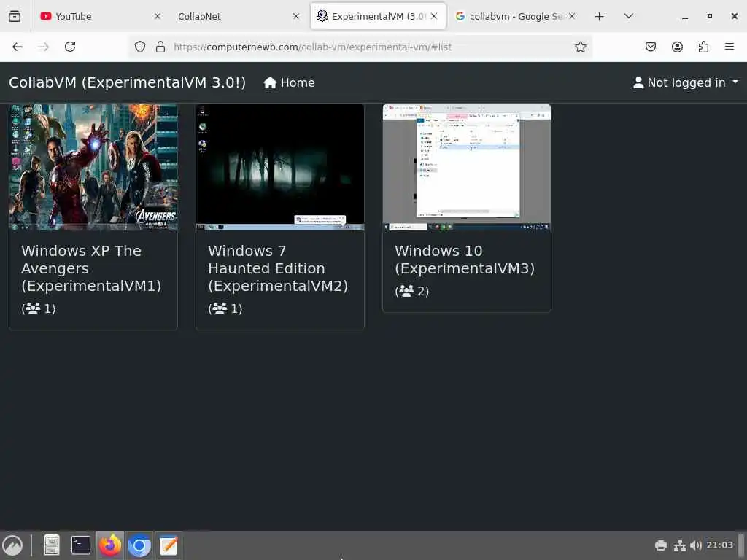Screen dimensions: 747x560
Task: Bookmark this page with the star icon
Action: [580, 47]
